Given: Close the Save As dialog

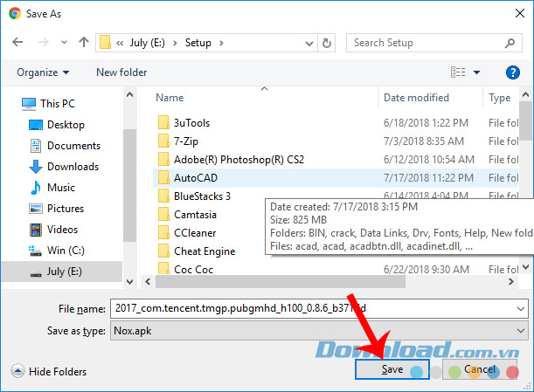Looking at the screenshot, I should pyautogui.click(x=520, y=14).
